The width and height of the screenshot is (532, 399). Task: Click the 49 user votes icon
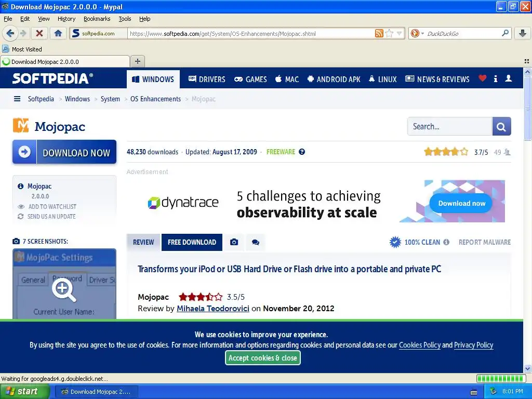click(x=507, y=152)
